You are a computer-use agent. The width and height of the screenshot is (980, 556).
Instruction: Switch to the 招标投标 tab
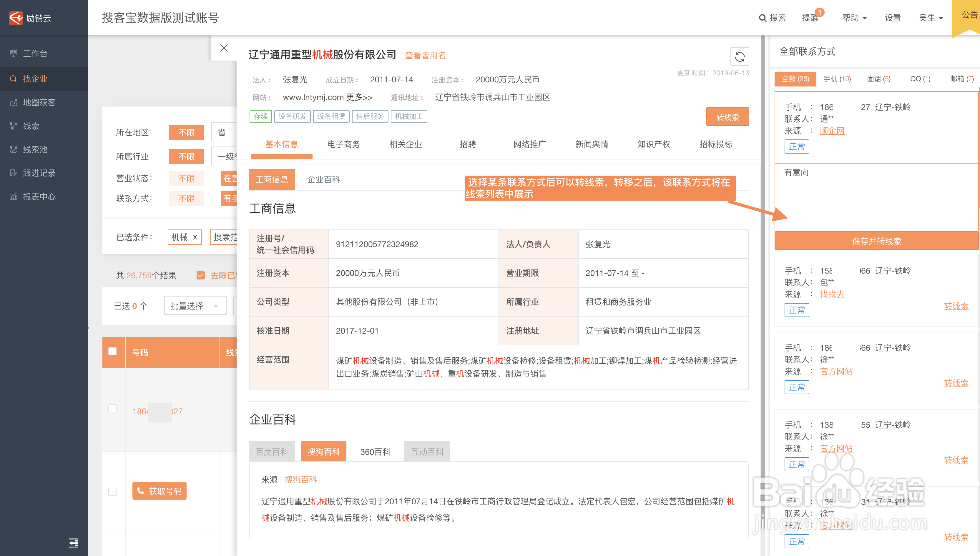click(x=716, y=144)
